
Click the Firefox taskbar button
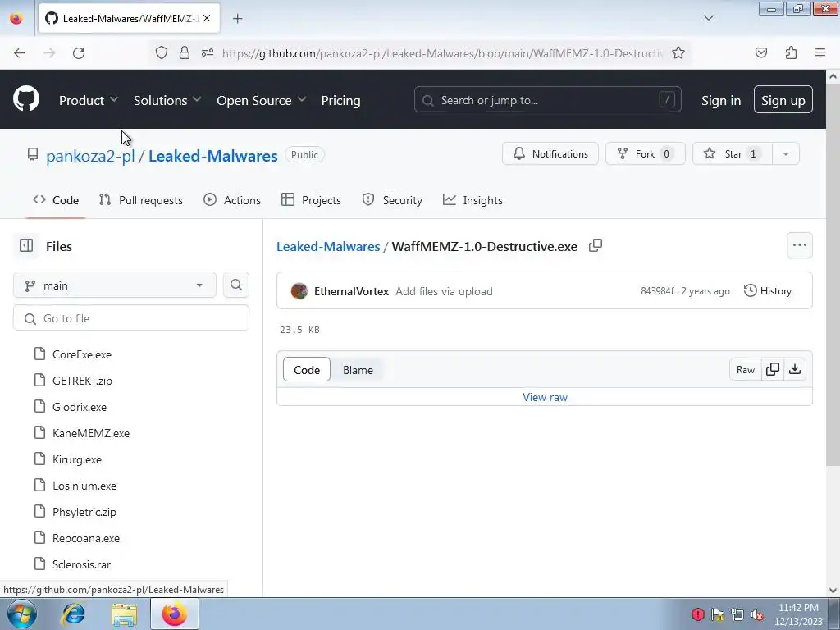coord(175,614)
